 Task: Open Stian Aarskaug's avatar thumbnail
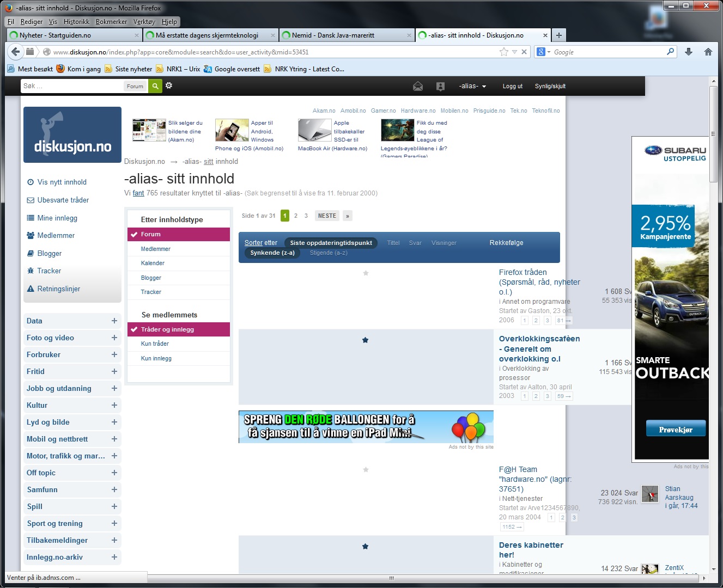[x=650, y=494]
